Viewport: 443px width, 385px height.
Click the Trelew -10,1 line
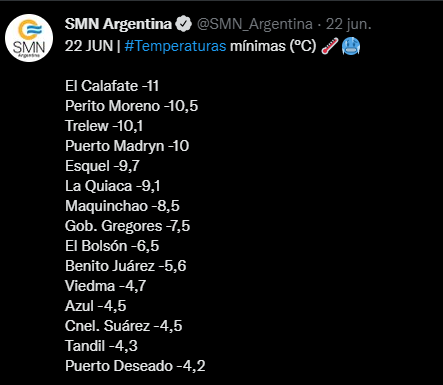[104, 126]
